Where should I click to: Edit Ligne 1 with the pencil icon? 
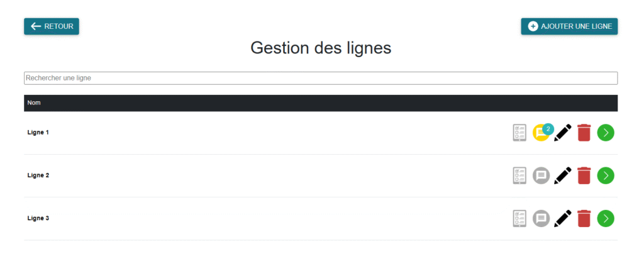(x=563, y=133)
